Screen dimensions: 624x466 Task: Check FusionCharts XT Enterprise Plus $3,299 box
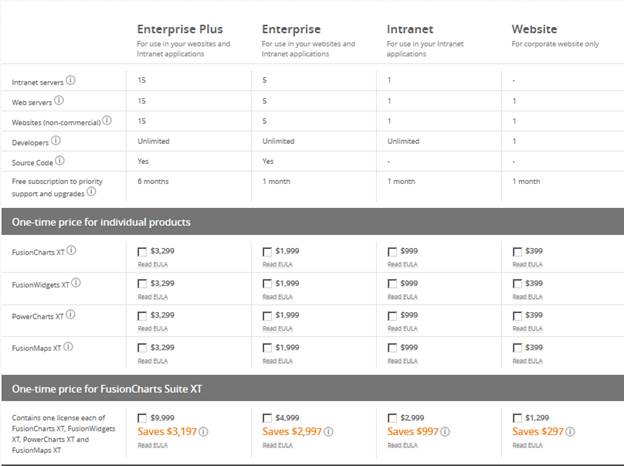pos(142,252)
